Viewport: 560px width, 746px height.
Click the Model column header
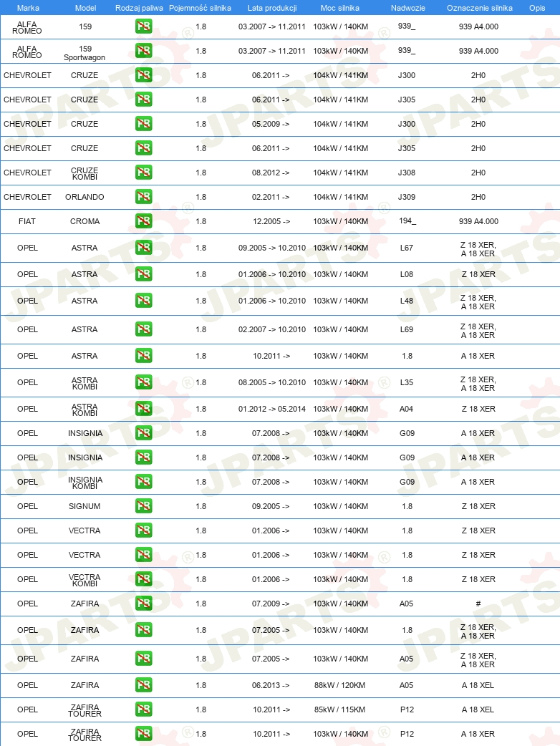[x=86, y=8]
